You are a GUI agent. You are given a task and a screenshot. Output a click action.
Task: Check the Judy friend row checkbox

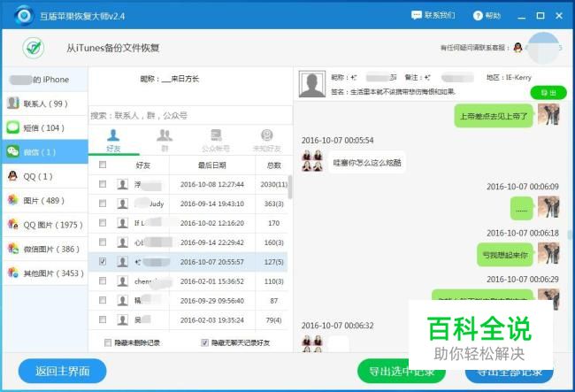[x=103, y=204]
